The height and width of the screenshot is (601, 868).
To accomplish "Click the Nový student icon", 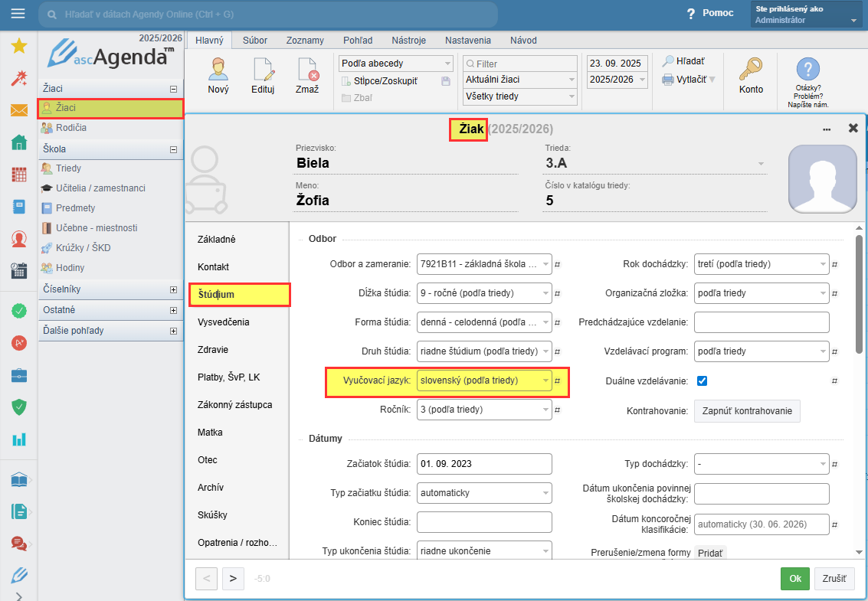I will click(218, 69).
